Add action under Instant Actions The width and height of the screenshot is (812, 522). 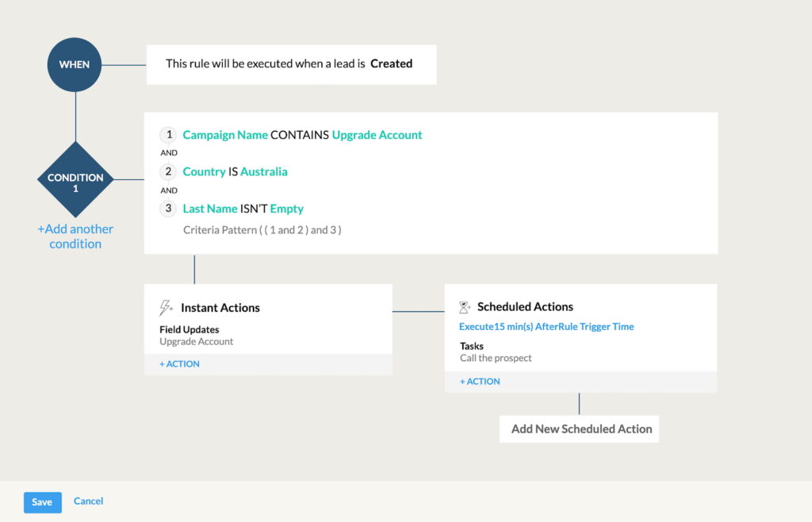[x=180, y=364]
